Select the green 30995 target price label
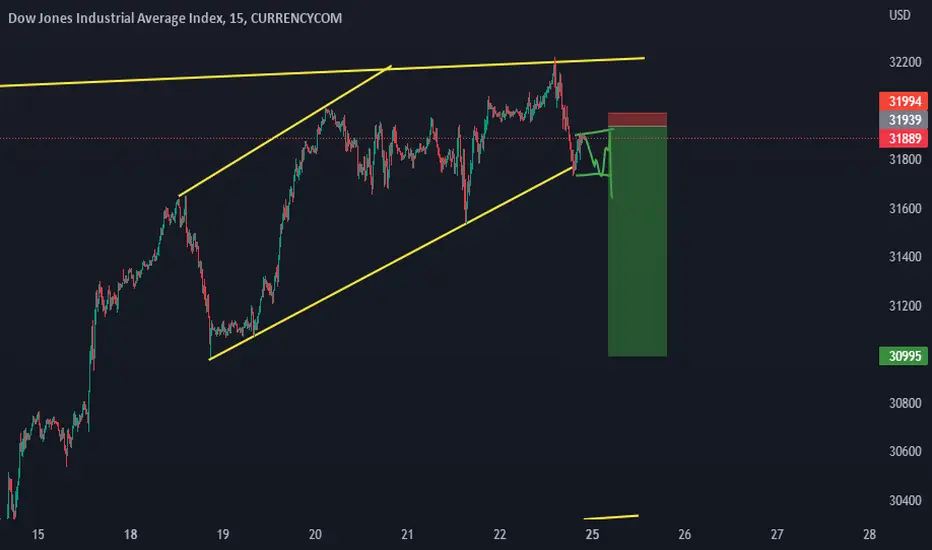 coord(903,356)
